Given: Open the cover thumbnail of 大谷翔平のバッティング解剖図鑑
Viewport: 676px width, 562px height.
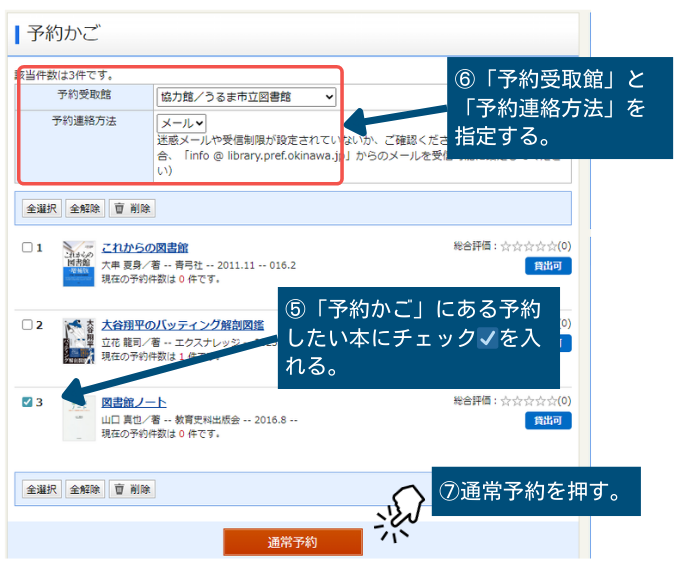Looking at the screenshot, I should [78, 341].
